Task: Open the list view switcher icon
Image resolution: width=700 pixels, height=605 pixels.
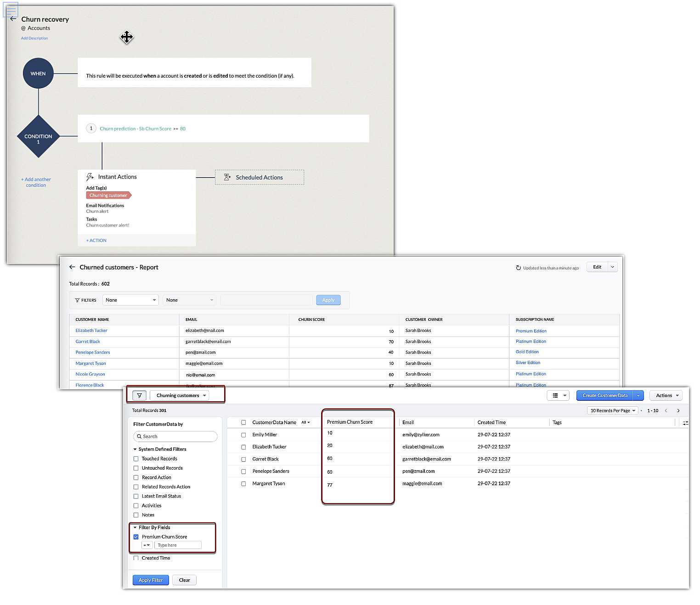Action: click(559, 396)
